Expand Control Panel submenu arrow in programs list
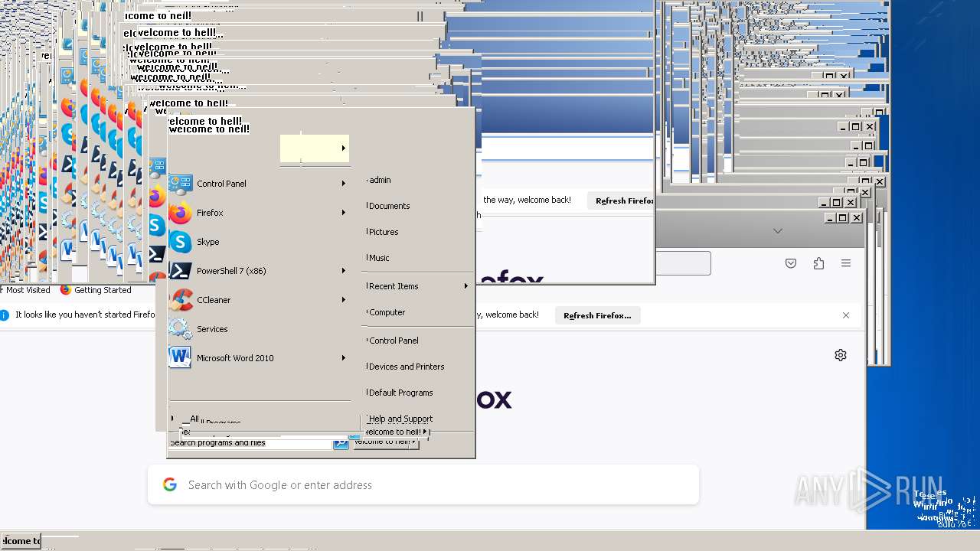 pyautogui.click(x=344, y=184)
